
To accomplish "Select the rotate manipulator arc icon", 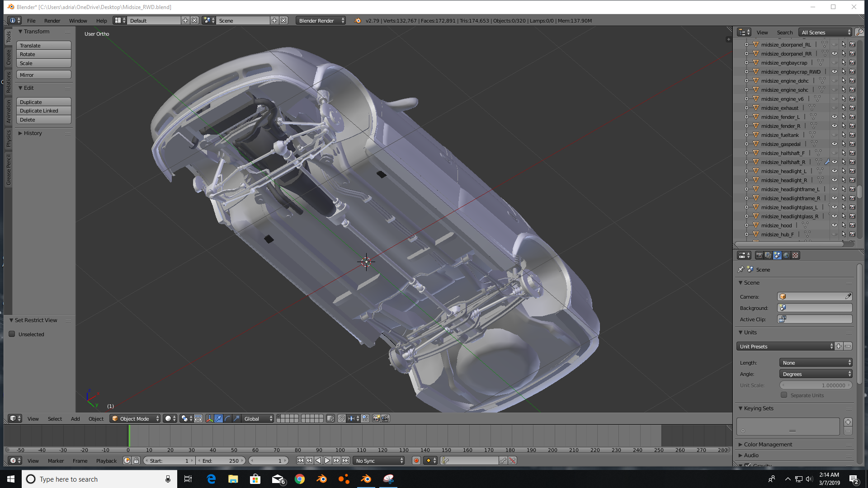I will tap(227, 418).
